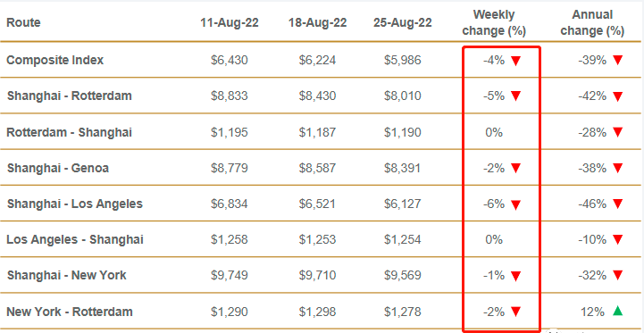Image resolution: width=644 pixels, height=333 pixels.
Task: Click the red down arrow beside Composite Index weekly -4%
Action: 516,61
